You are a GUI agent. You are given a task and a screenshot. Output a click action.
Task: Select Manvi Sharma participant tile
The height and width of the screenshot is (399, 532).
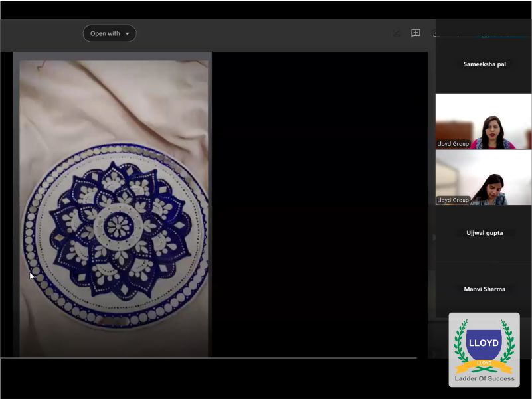[484, 289]
